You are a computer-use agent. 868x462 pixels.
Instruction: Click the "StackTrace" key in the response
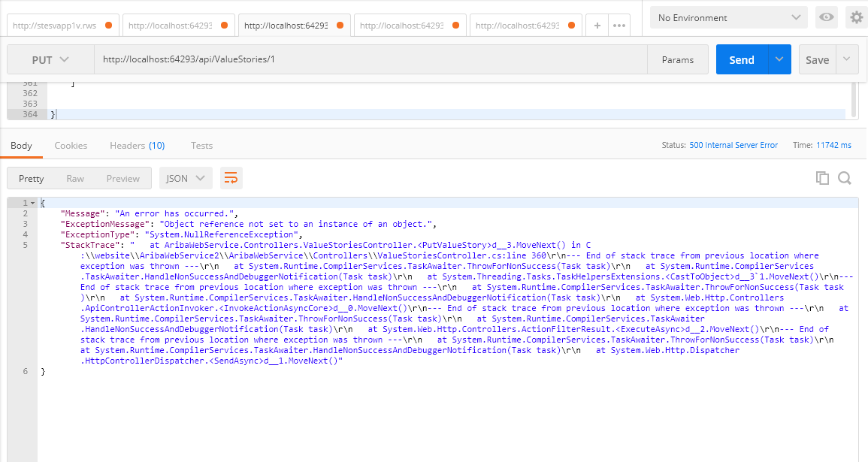tap(90, 245)
